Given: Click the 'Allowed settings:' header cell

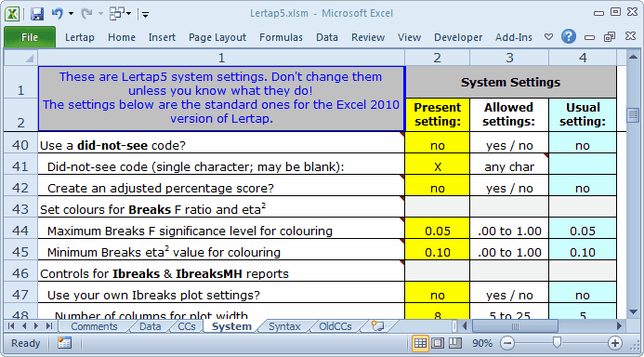Looking at the screenshot, I should 509,114.
